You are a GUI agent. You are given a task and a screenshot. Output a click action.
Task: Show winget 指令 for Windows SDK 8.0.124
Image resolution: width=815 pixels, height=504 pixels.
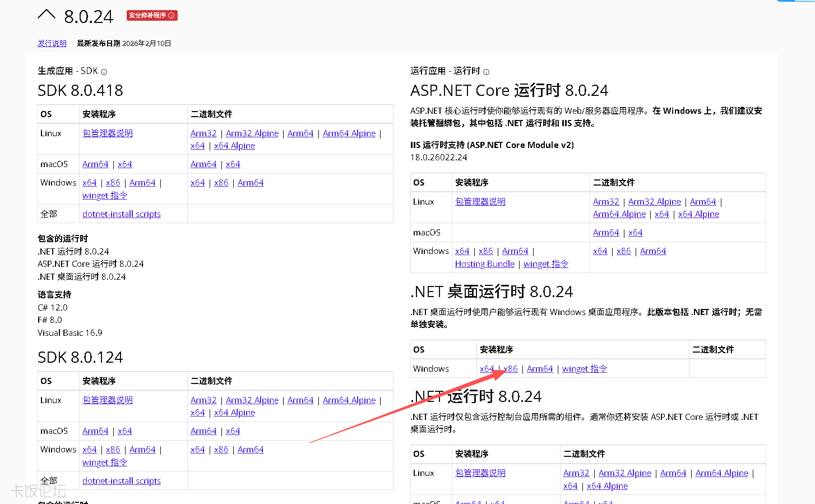pyautogui.click(x=104, y=462)
